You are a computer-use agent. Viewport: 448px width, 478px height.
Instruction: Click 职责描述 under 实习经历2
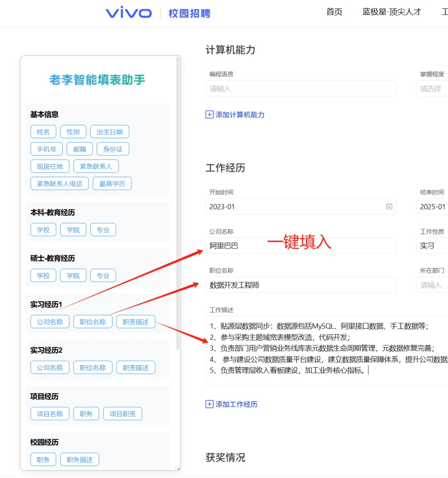(x=136, y=367)
